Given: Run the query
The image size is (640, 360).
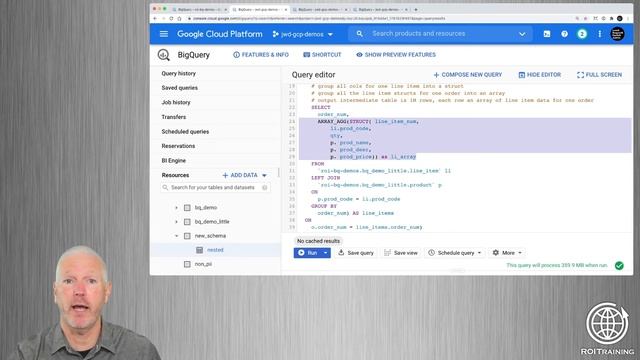Looking at the screenshot, I should 308,253.
